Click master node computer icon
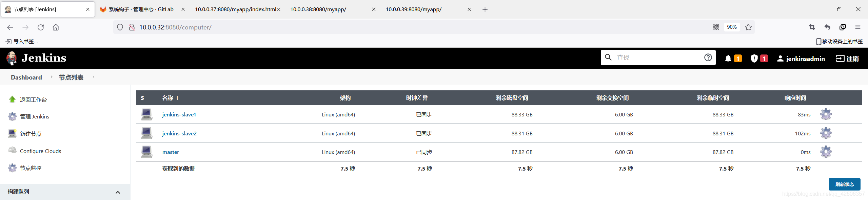868x200 pixels. pyautogui.click(x=147, y=152)
